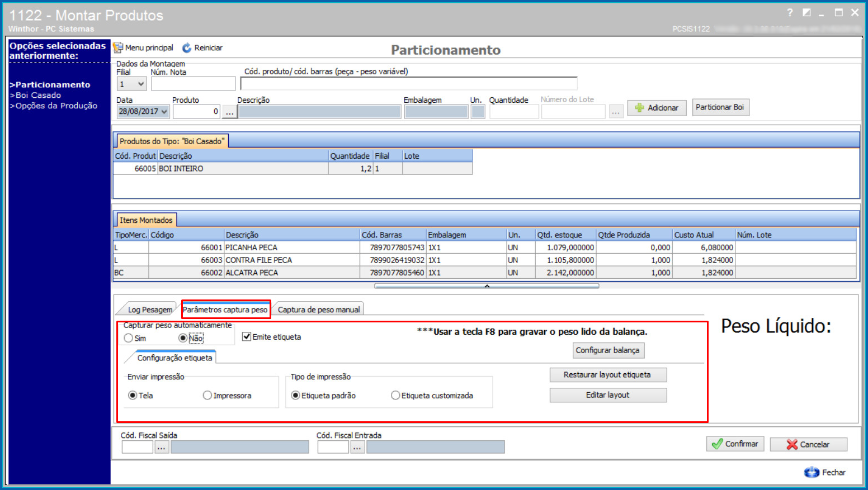Viewport: 868px width, 490px height.
Task: Select the ALCATRA PECA row
Action: [x=485, y=273]
